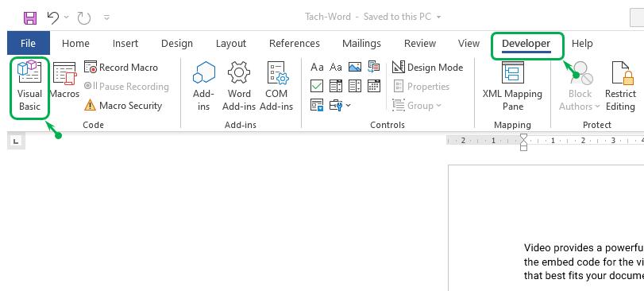Click the tab selector at ruler corner
Screen dimensions: 644x291
point(16,142)
